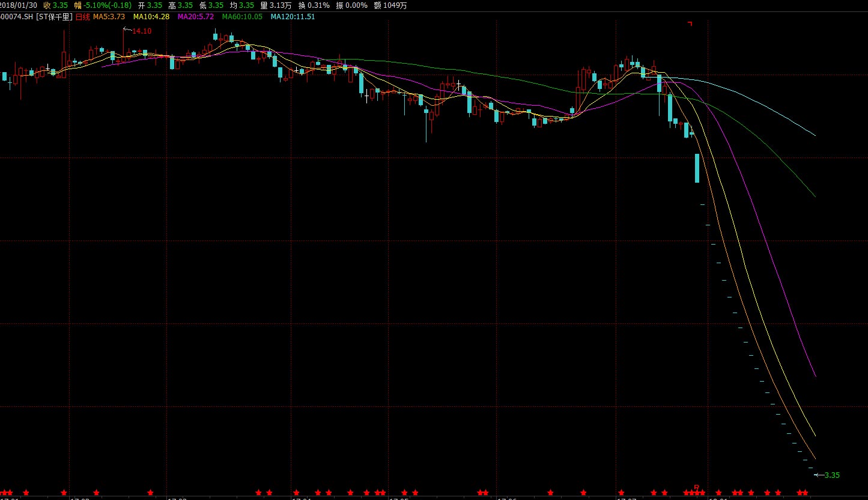Screen dimensions: 868x500
Task: Click the volume 量 3.13万 value
Action: tap(276, 5)
